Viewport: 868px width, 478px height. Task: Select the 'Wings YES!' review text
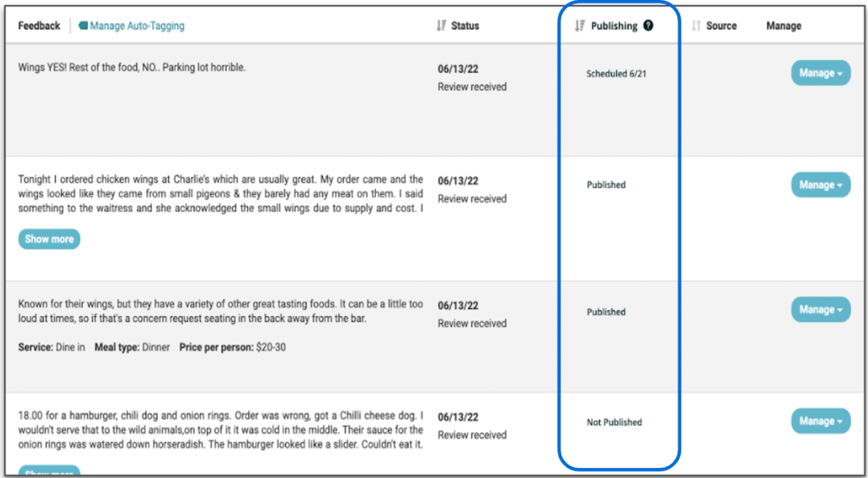pos(132,67)
